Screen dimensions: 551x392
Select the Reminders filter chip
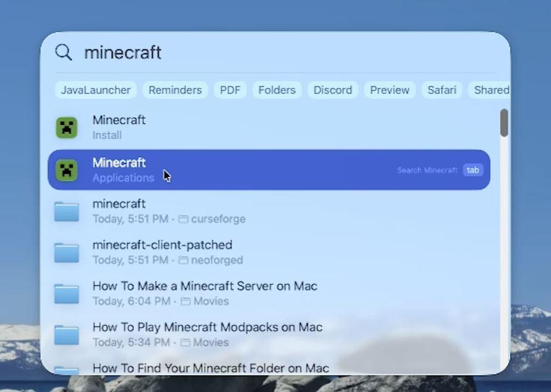point(175,90)
